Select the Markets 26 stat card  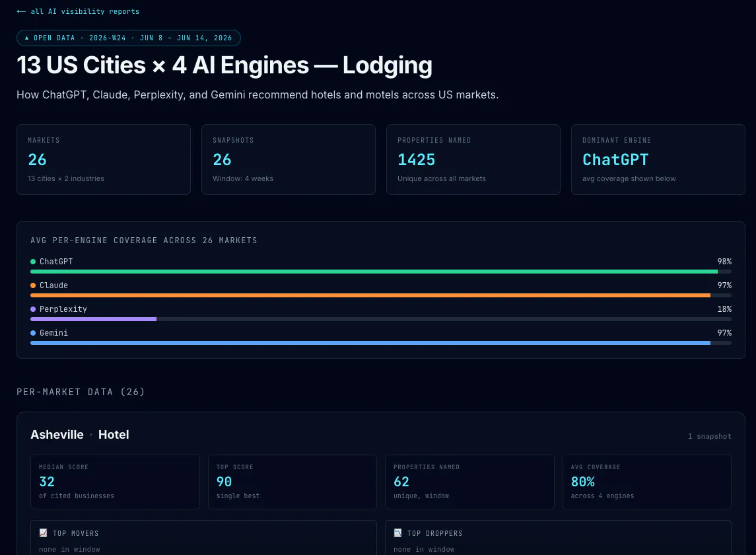click(x=104, y=160)
